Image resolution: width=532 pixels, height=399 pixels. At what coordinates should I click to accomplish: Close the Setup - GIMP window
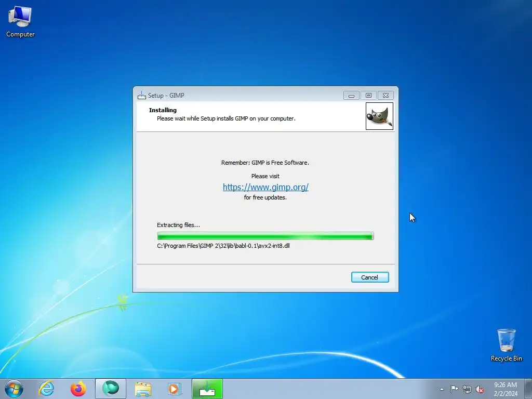[386, 96]
